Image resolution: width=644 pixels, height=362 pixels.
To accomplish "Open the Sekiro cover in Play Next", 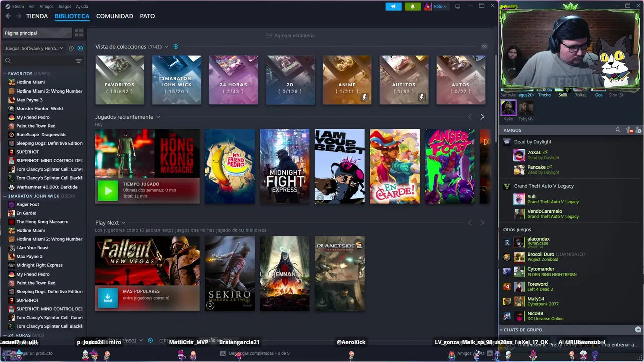I will [x=229, y=274].
